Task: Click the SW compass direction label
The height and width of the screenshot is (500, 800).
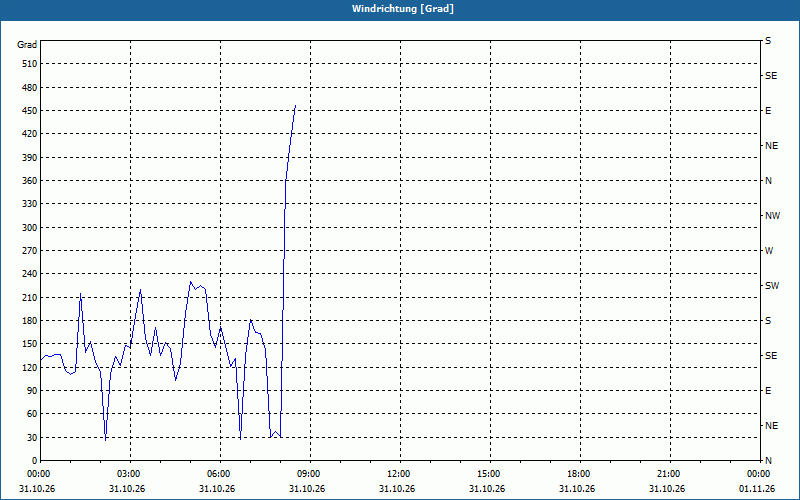Action: click(772, 286)
